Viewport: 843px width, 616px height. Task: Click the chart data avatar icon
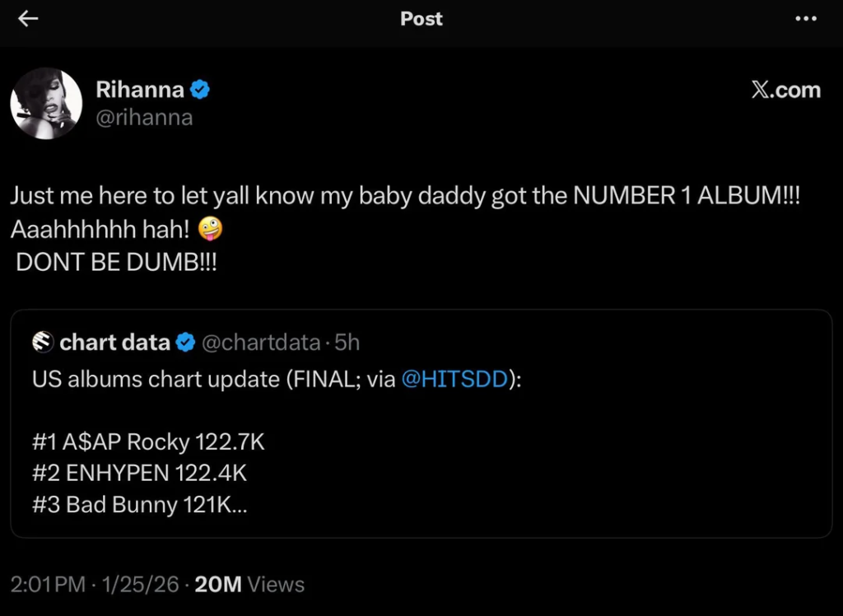tap(43, 342)
